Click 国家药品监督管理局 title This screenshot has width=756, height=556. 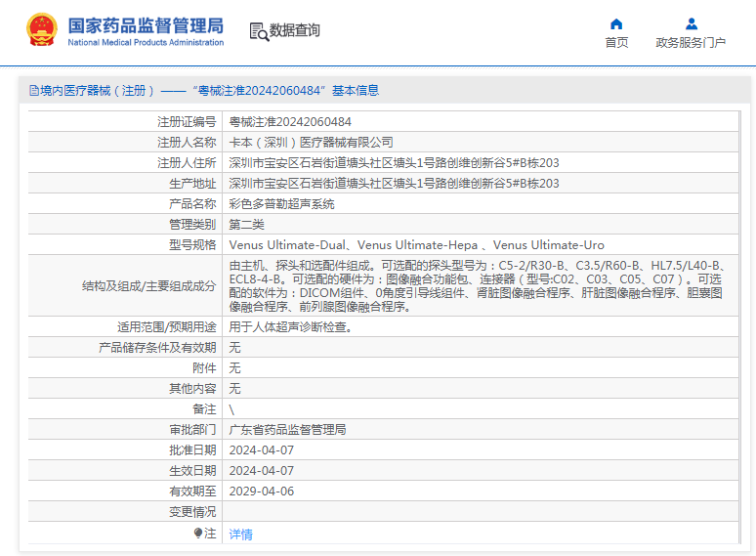pos(146,25)
